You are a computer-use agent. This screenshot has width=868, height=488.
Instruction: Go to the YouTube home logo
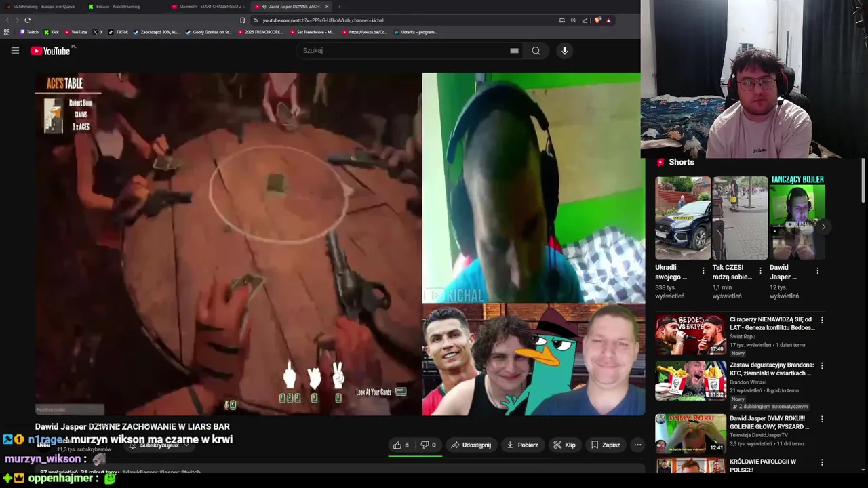tap(50, 51)
